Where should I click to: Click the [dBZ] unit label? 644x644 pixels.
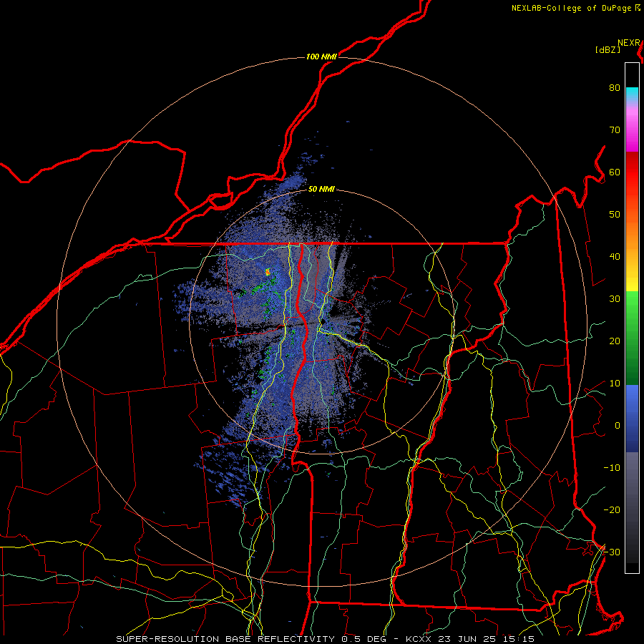tap(608, 50)
